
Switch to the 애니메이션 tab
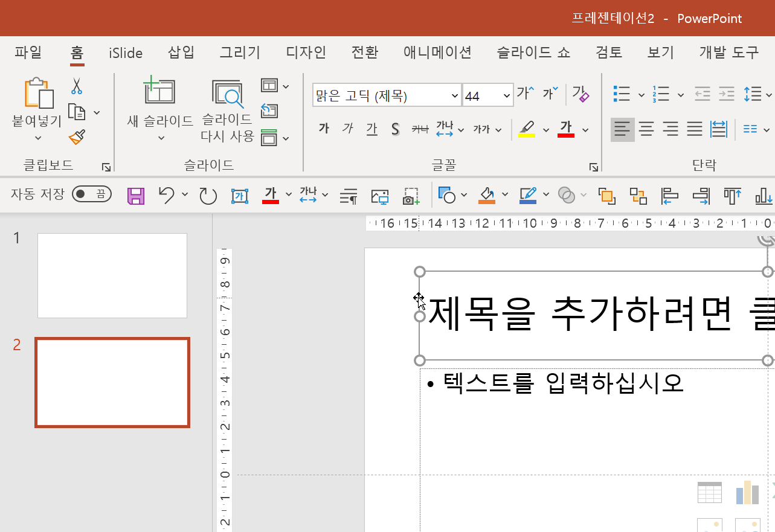437,52
